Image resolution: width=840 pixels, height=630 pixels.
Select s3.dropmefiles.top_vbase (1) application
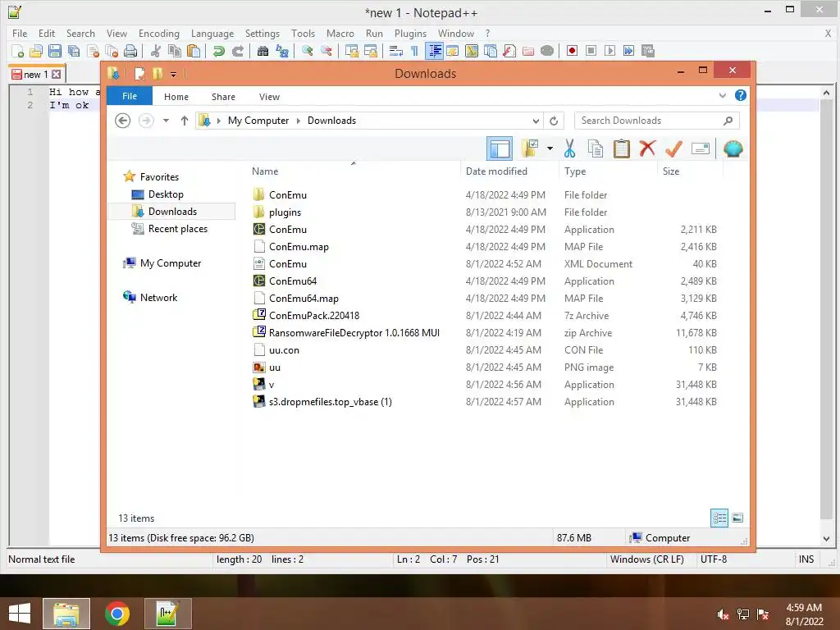point(330,402)
